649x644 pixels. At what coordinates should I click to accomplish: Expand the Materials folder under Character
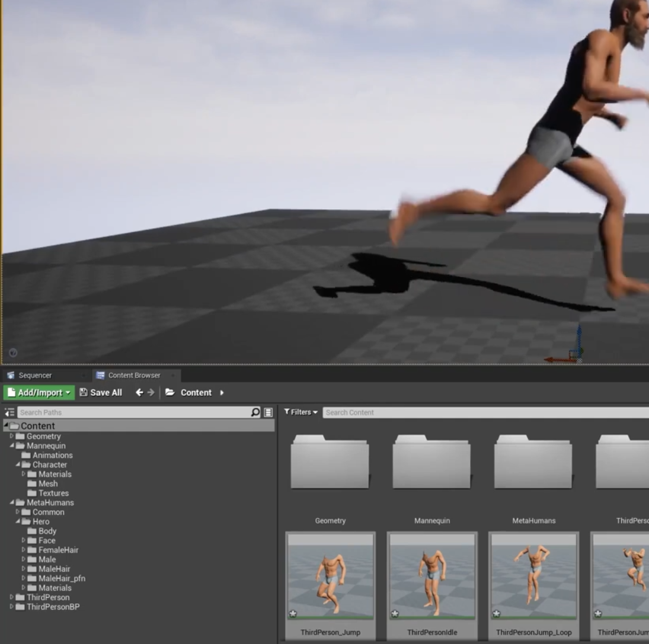[x=24, y=474]
